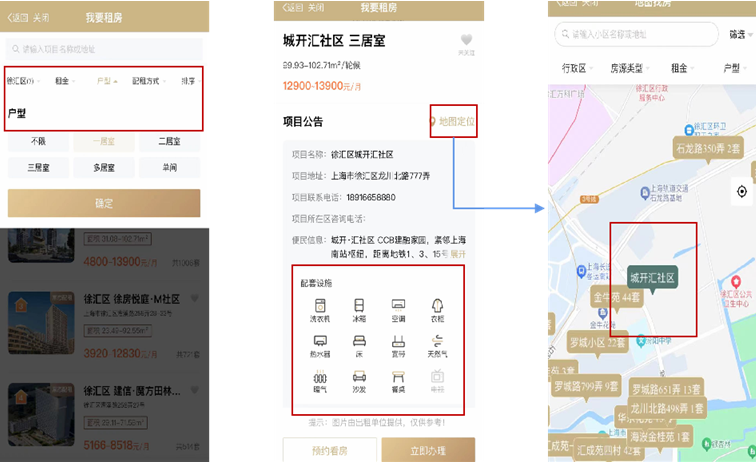Click the 地图定位 map pin icon
The width and height of the screenshot is (756, 462).
(433, 122)
